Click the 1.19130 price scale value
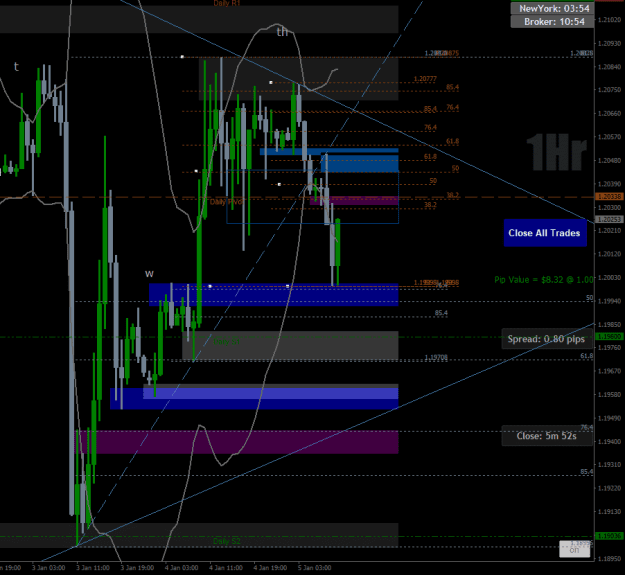 point(609,512)
